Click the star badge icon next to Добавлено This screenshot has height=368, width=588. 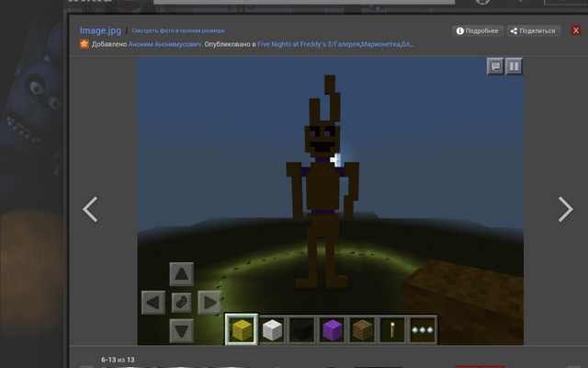(85, 44)
